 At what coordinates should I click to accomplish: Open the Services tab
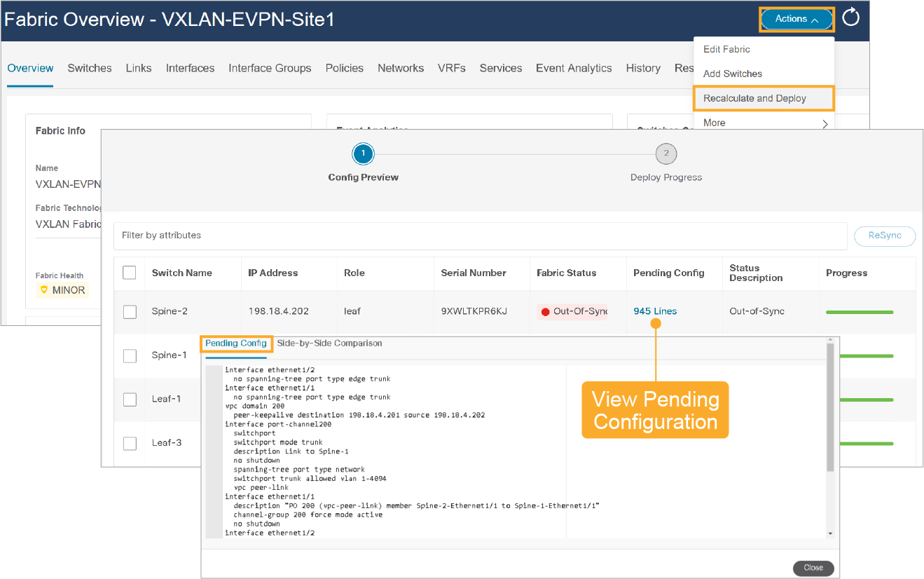(500, 68)
